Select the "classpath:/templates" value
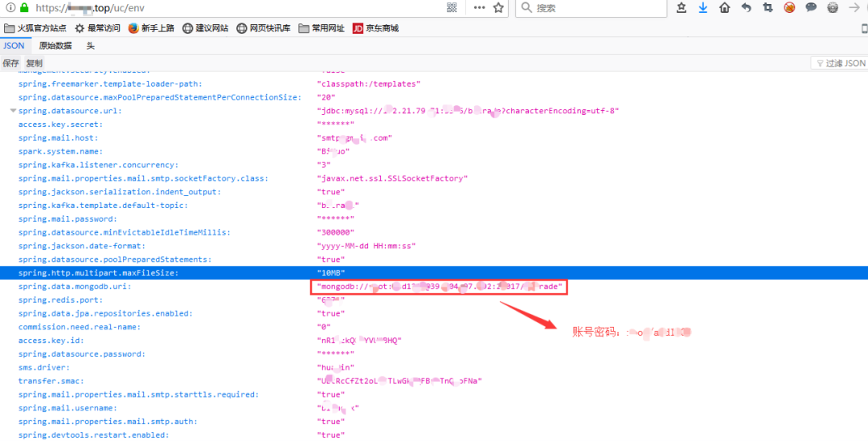 [x=369, y=84]
